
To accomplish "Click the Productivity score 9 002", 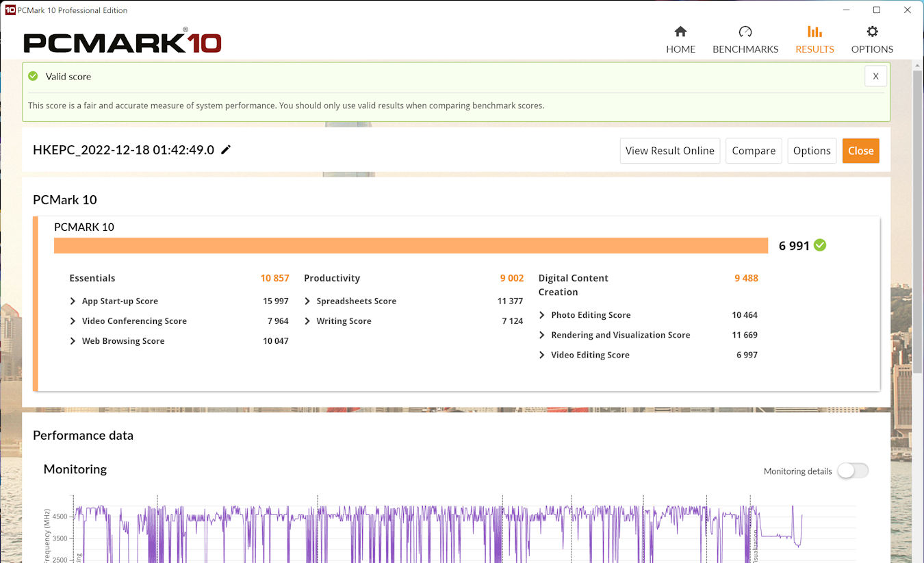I will [x=512, y=278].
